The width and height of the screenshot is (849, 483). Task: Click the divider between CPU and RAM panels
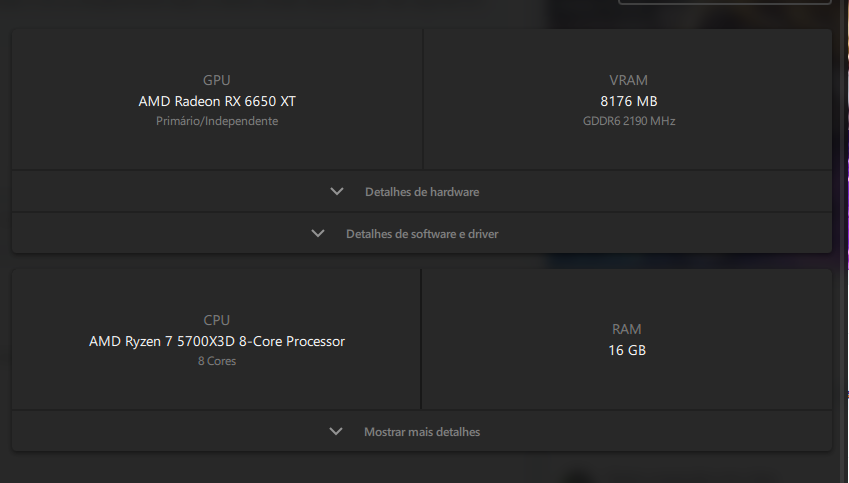coord(421,340)
